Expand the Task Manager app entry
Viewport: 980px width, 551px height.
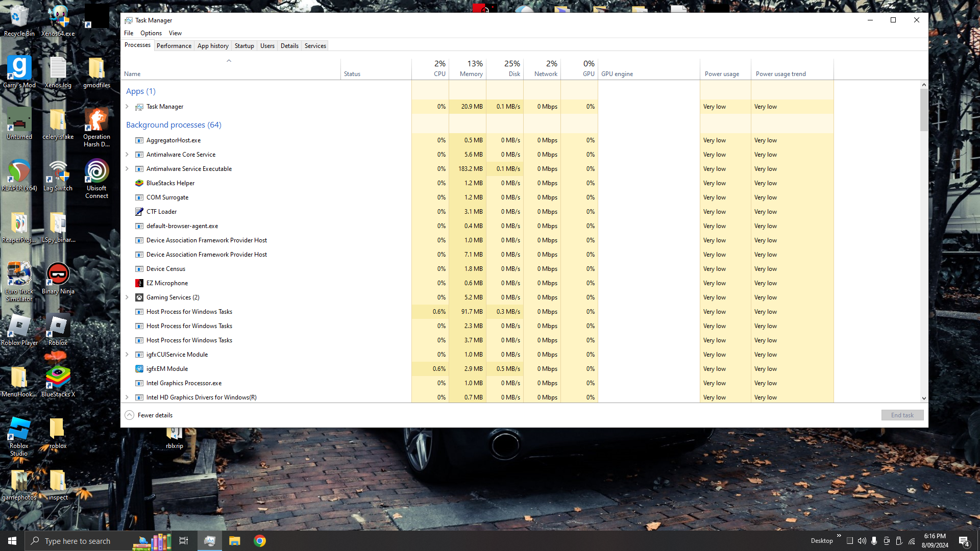(x=127, y=107)
